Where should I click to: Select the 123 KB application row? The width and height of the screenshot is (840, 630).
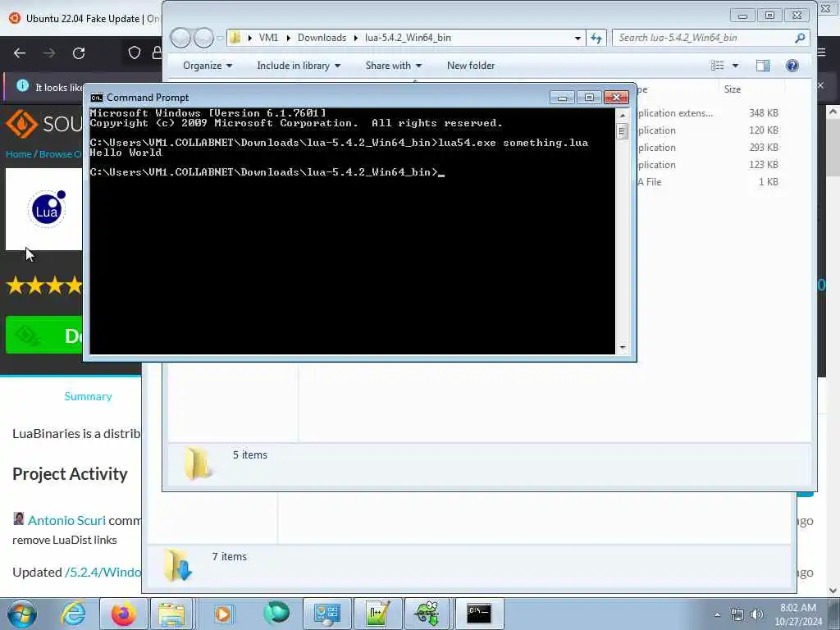(x=707, y=164)
